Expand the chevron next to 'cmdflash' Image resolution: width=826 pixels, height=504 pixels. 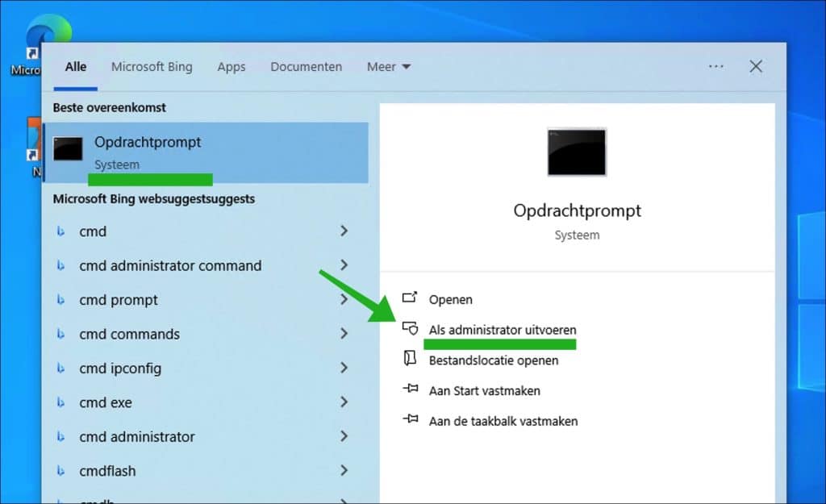344,470
